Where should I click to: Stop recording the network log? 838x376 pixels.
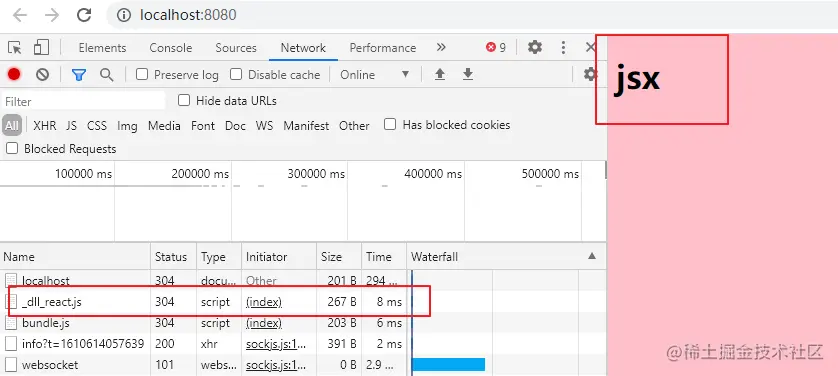pos(14,74)
